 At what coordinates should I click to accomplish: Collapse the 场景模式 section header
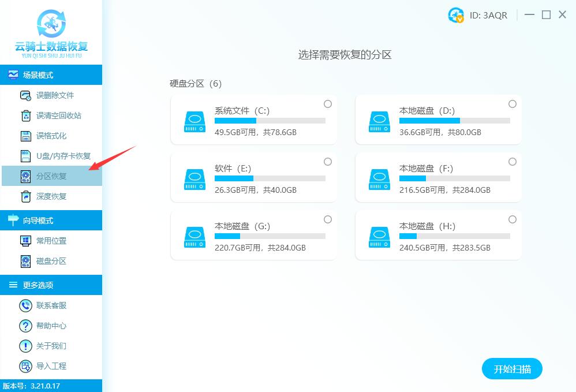[x=51, y=75]
